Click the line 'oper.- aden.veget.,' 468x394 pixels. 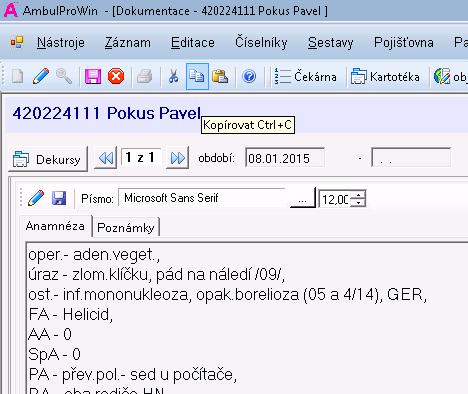(x=94, y=255)
